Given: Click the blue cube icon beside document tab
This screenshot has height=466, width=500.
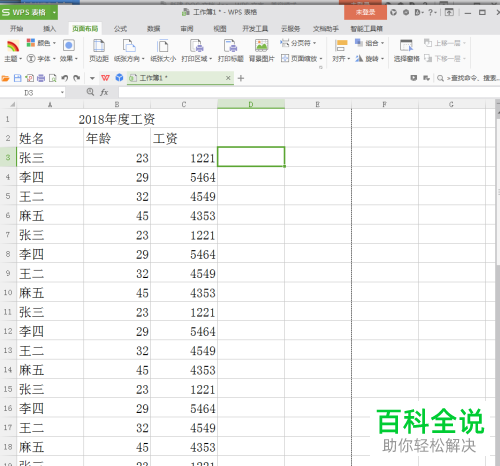Looking at the screenshot, I should point(119,78).
